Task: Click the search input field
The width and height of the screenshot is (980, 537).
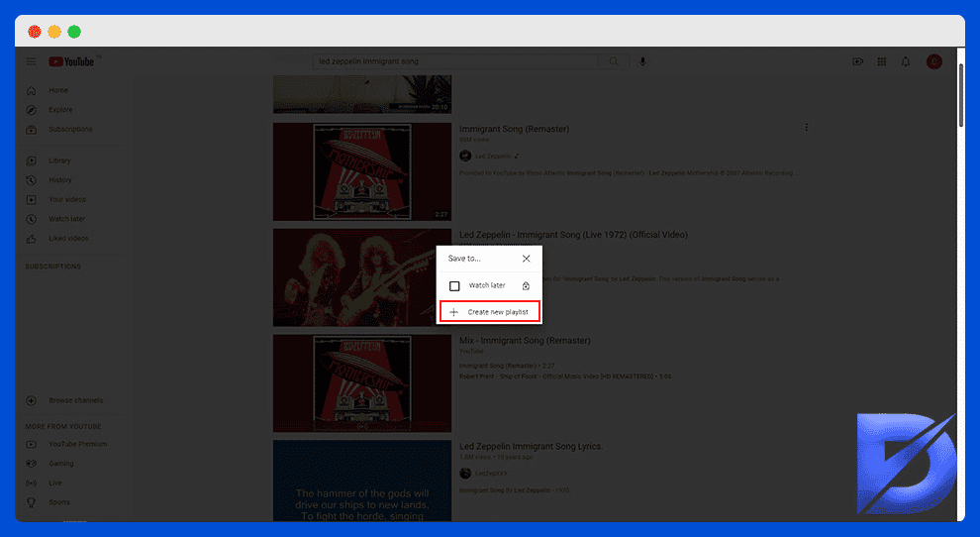Action: tap(455, 61)
